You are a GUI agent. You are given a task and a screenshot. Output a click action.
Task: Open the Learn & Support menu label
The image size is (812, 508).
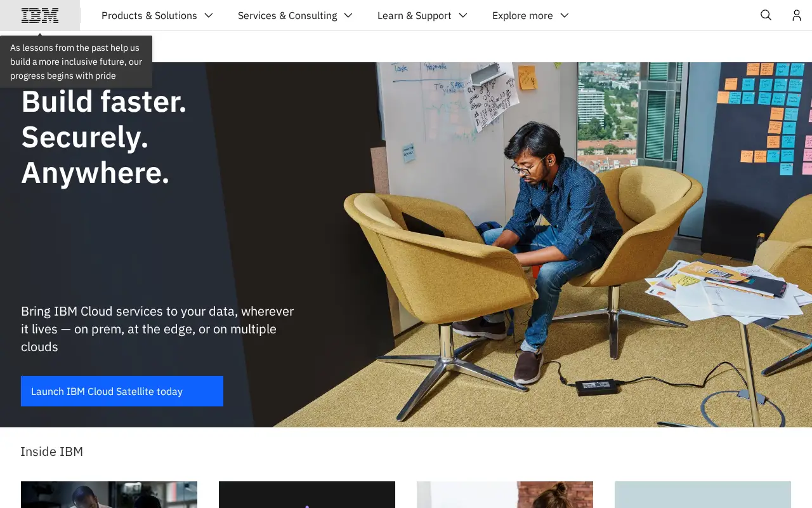click(x=414, y=15)
